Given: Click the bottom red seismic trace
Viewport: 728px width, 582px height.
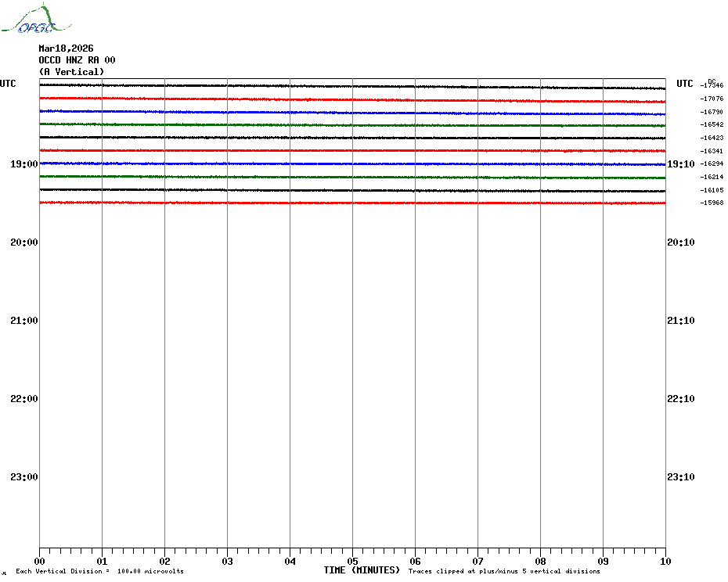Looking at the screenshot, I should pyautogui.click(x=352, y=203).
